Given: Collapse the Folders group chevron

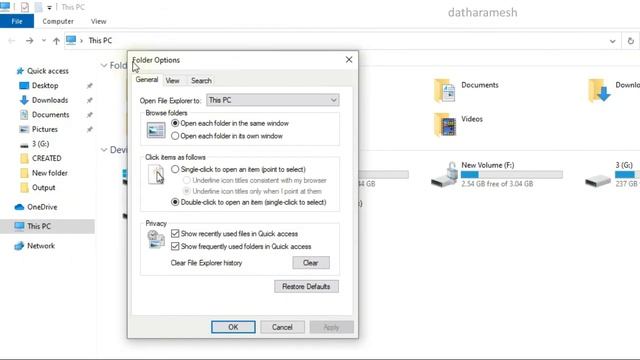Looking at the screenshot, I should (x=104, y=65).
